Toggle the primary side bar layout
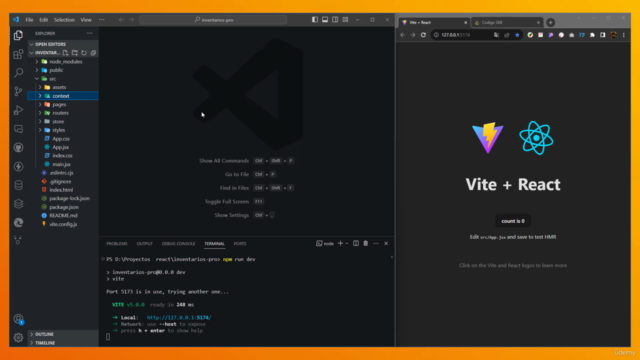Image resolution: width=640 pixels, height=360 pixels. [x=315, y=20]
